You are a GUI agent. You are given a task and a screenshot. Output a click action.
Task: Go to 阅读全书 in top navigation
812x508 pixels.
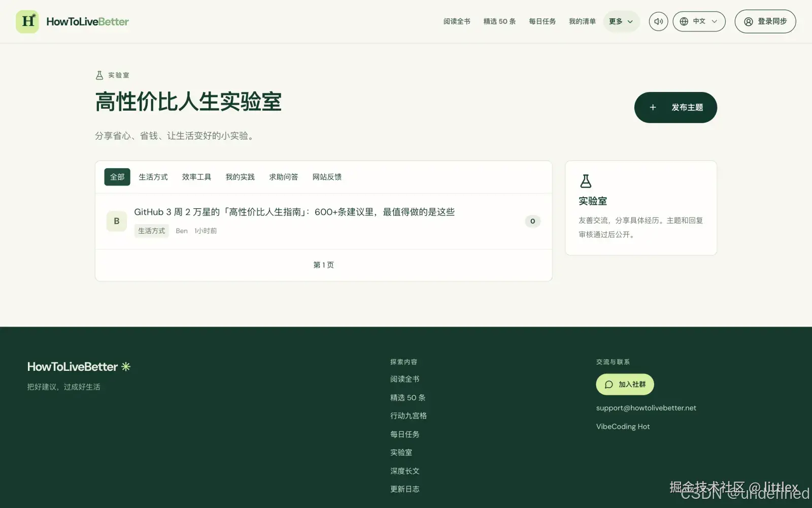coord(457,21)
